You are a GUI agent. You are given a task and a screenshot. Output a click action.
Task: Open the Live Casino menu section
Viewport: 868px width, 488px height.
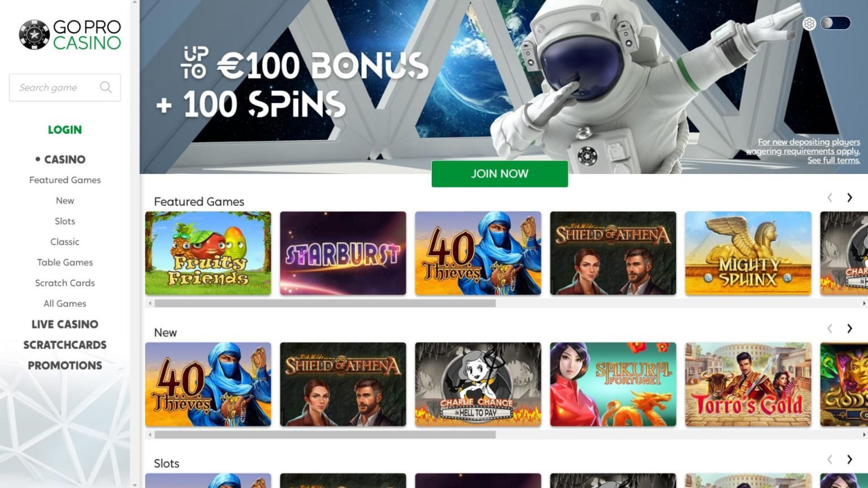click(x=65, y=324)
